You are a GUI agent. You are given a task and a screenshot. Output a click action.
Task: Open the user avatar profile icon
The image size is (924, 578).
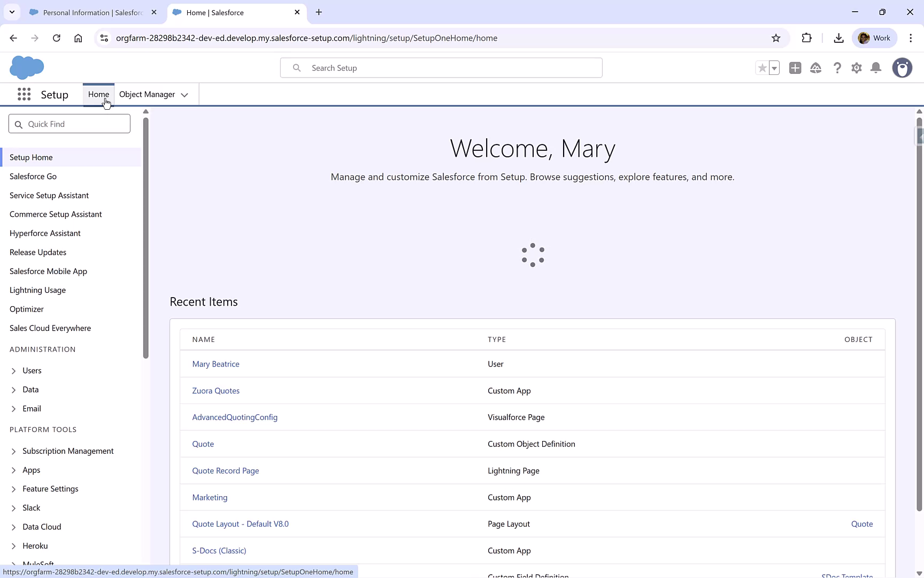[902, 68]
